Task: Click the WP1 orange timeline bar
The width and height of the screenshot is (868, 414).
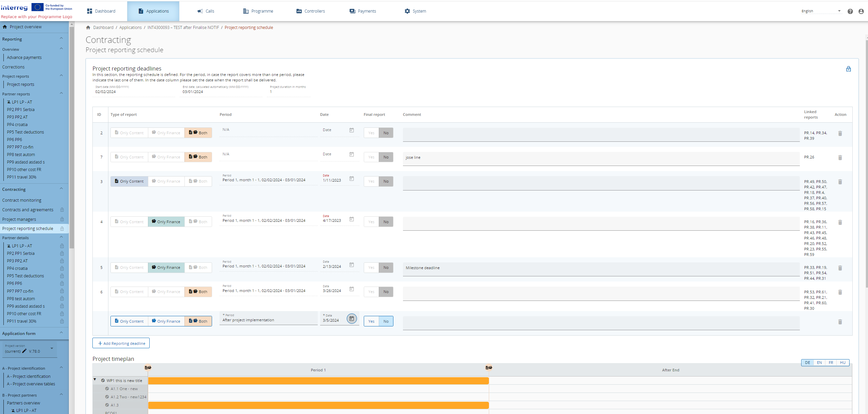Action: click(318, 381)
